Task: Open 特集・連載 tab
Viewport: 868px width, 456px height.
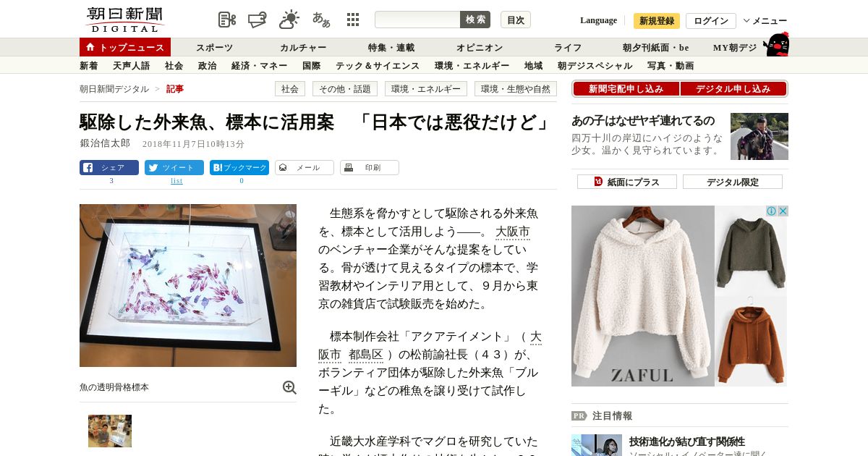Action: (391, 48)
